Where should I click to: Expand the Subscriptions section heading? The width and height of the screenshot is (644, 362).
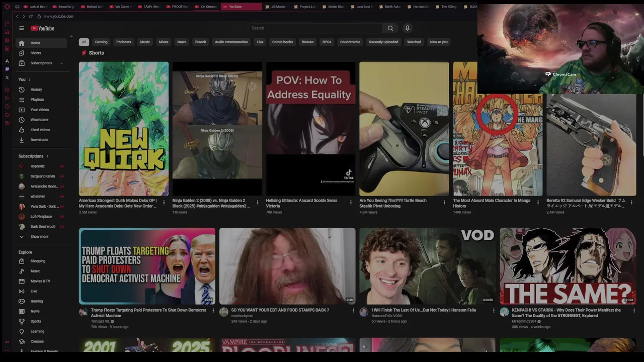[x=33, y=156]
